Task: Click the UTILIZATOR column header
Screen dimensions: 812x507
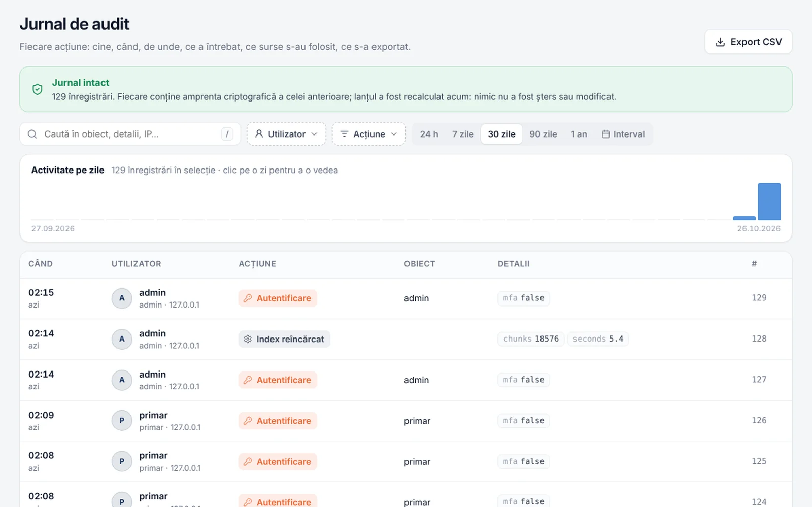Action: [x=137, y=264]
